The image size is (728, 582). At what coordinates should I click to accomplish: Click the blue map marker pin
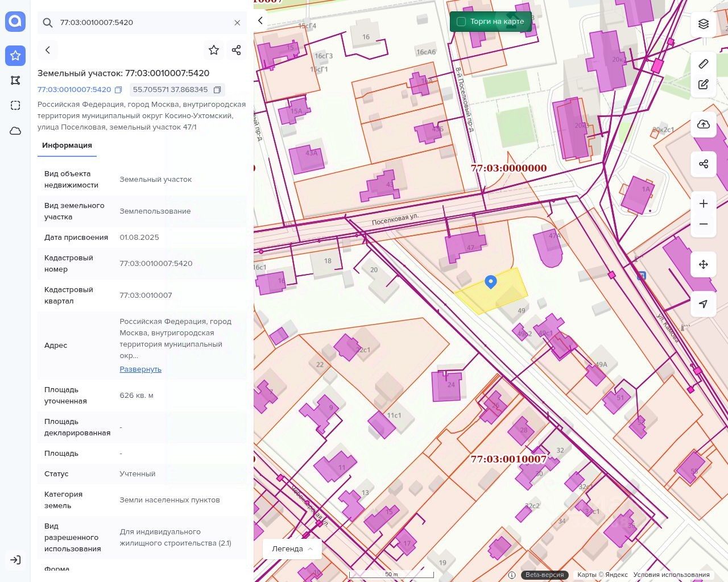point(491,281)
